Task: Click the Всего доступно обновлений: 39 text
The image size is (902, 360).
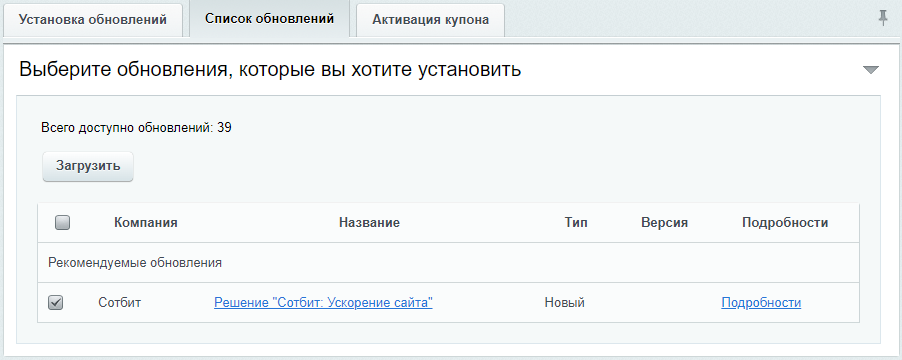Action: click(x=136, y=128)
